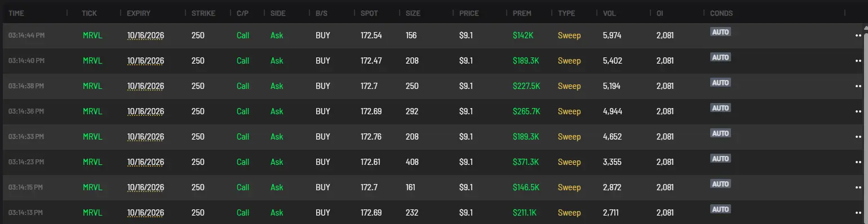Click the vertical scrollbar at the right edge
Image resolution: width=868 pixels, height=224 pixels.
coord(865,124)
